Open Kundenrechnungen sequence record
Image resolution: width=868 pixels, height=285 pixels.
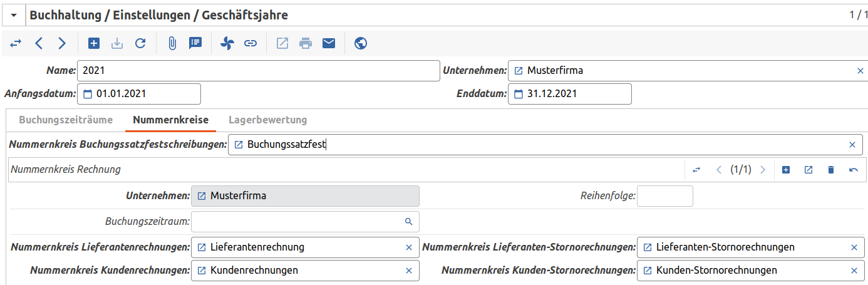pyautogui.click(x=202, y=271)
